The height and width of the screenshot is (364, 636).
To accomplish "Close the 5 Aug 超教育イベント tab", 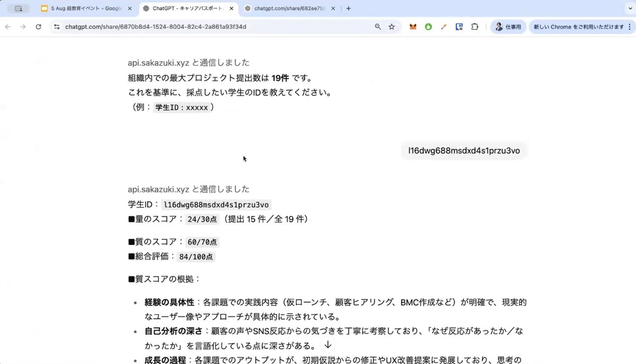I will [130, 9].
